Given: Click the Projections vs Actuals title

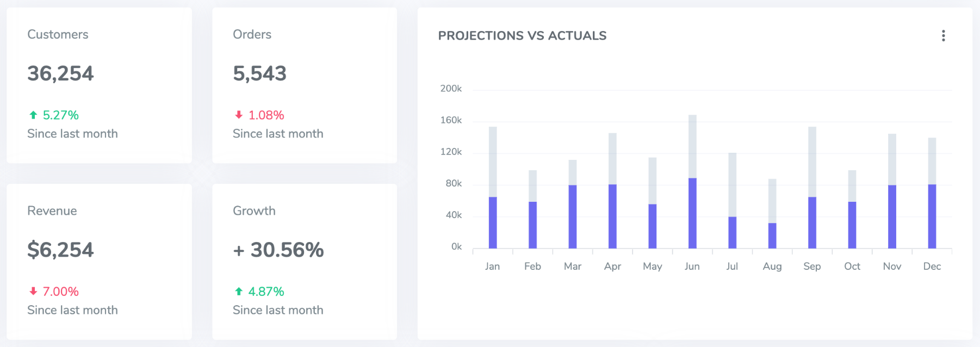Looking at the screenshot, I should click(522, 36).
